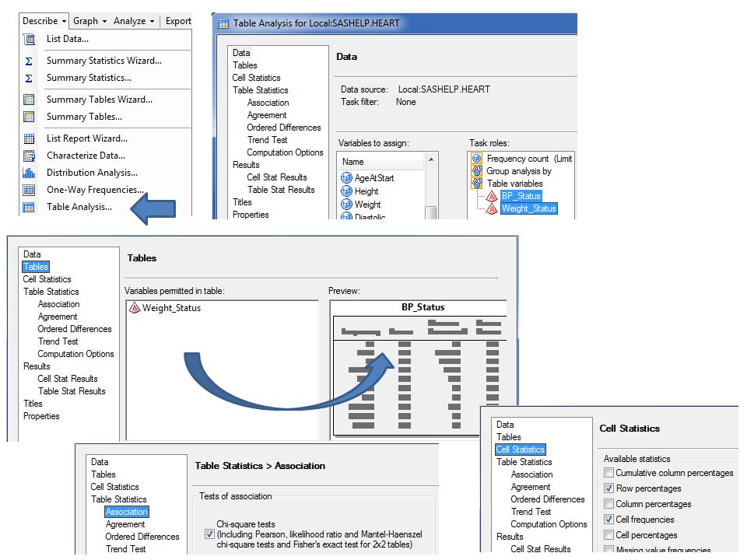This screenshot has width=747, height=560.
Task: Select Ordered Differences in Tables pane list
Action: coord(75,329)
